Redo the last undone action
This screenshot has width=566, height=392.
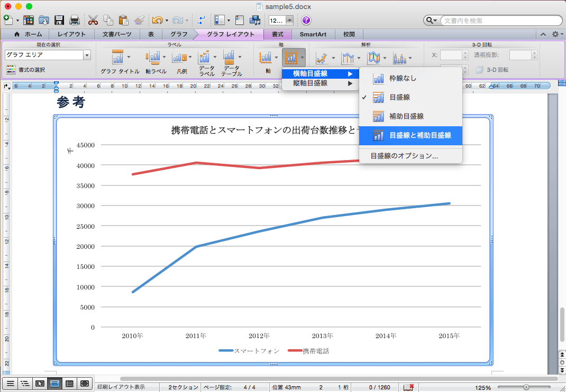click(x=177, y=20)
